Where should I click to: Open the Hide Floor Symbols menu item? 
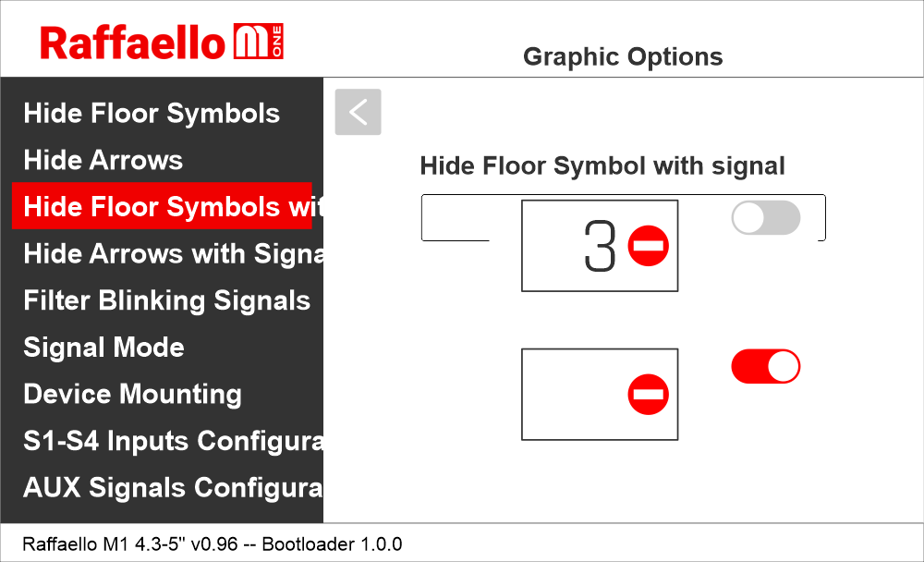(152, 114)
